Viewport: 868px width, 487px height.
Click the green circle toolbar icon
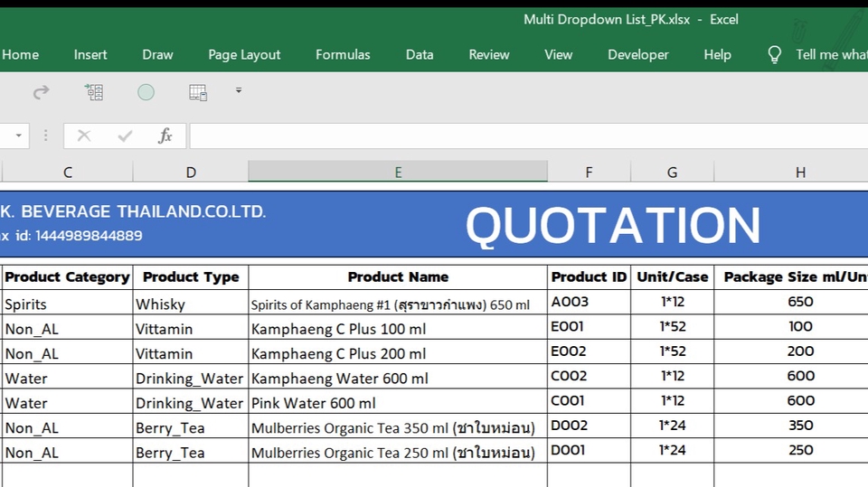point(146,92)
